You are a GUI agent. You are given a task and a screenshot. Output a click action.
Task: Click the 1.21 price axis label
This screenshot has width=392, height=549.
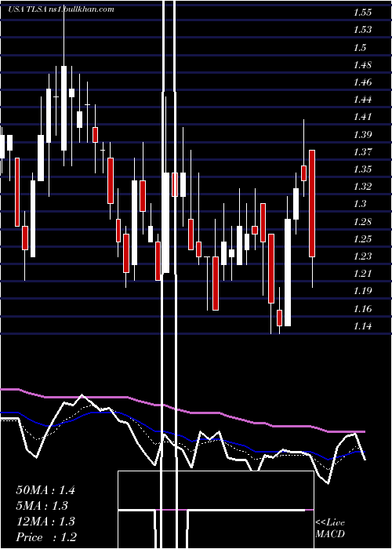[x=362, y=273]
